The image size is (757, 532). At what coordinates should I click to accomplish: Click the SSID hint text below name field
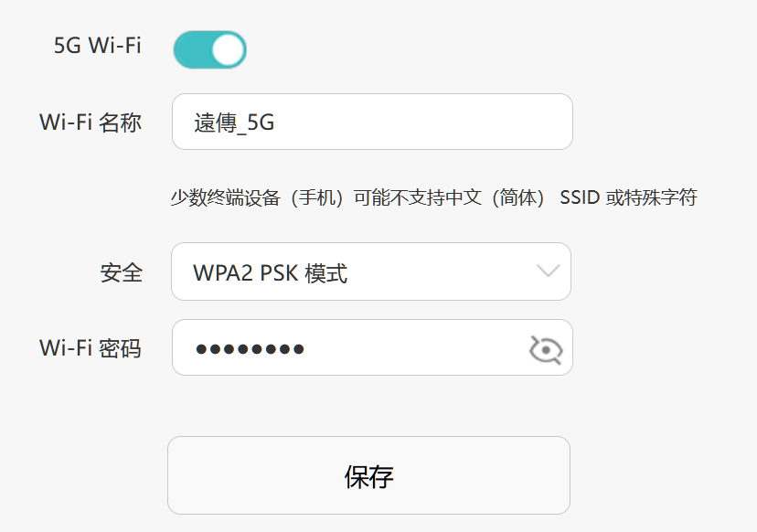coord(433,197)
